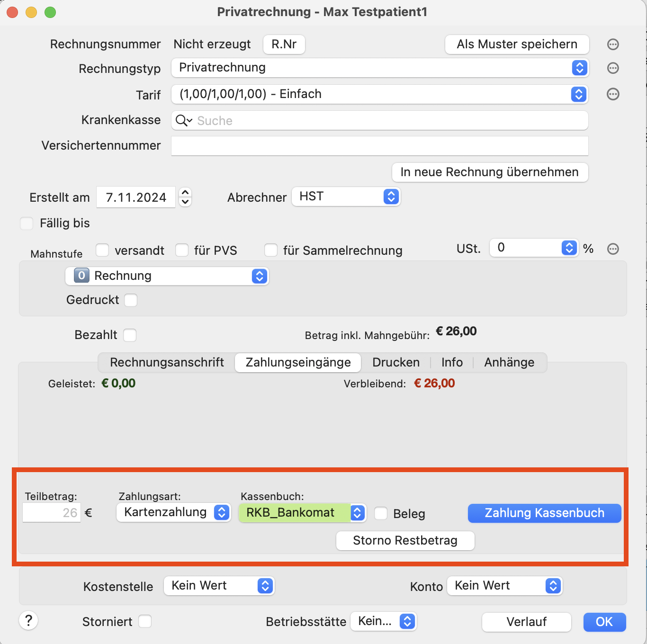Tick the Bezahlt checkbox
This screenshot has width=647, height=644.
(x=130, y=335)
